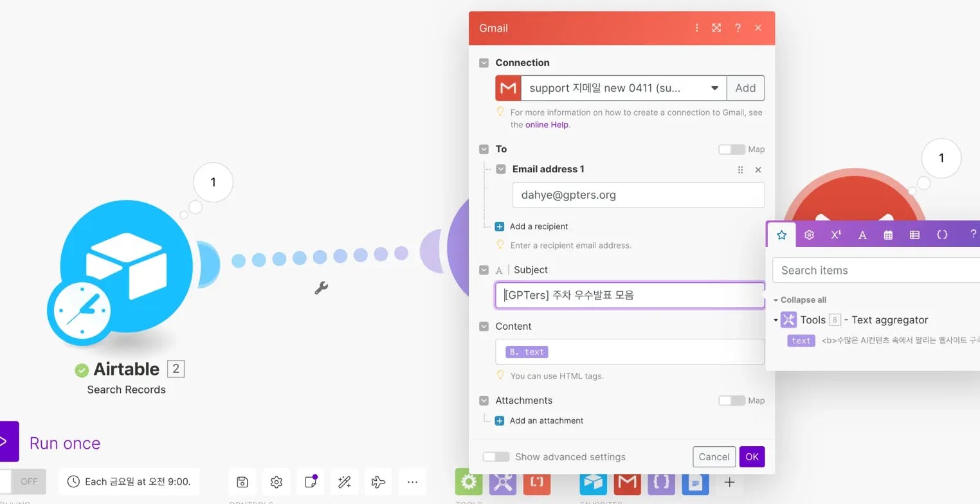Click Add an attachment
The image size is (980, 504).
coord(547,420)
